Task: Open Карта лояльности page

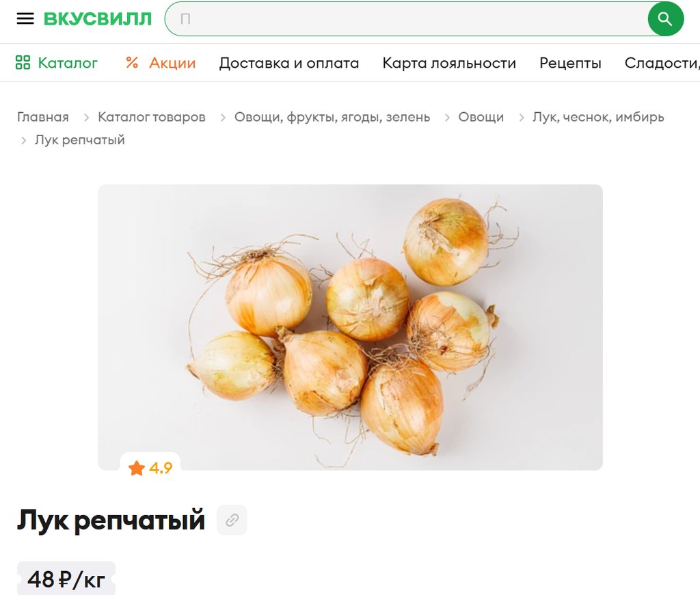Action: (449, 63)
